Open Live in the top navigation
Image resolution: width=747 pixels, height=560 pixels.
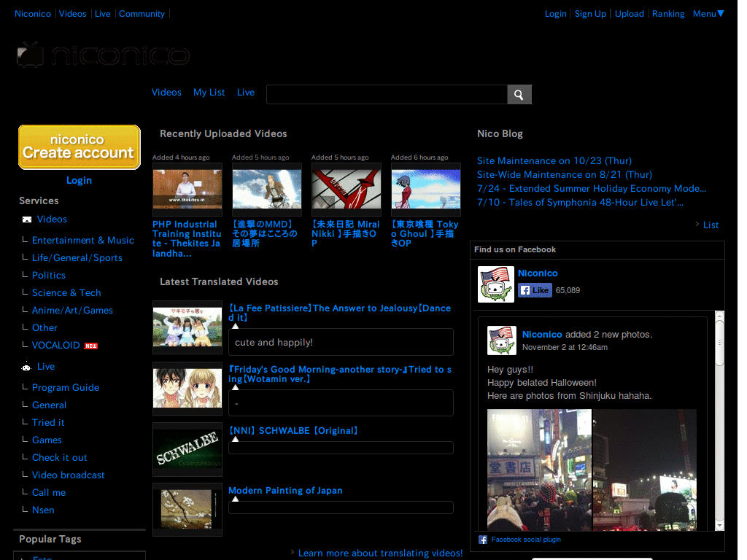[x=102, y=14]
